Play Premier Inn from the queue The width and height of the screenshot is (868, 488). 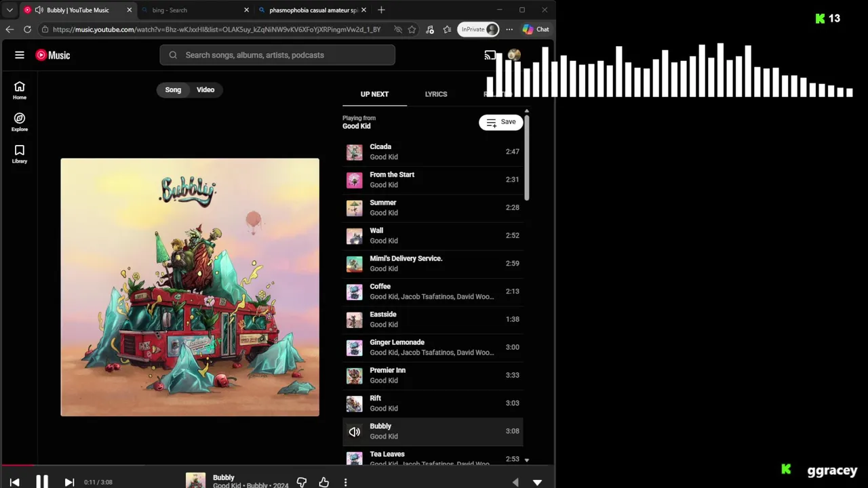(x=433, y=375)
